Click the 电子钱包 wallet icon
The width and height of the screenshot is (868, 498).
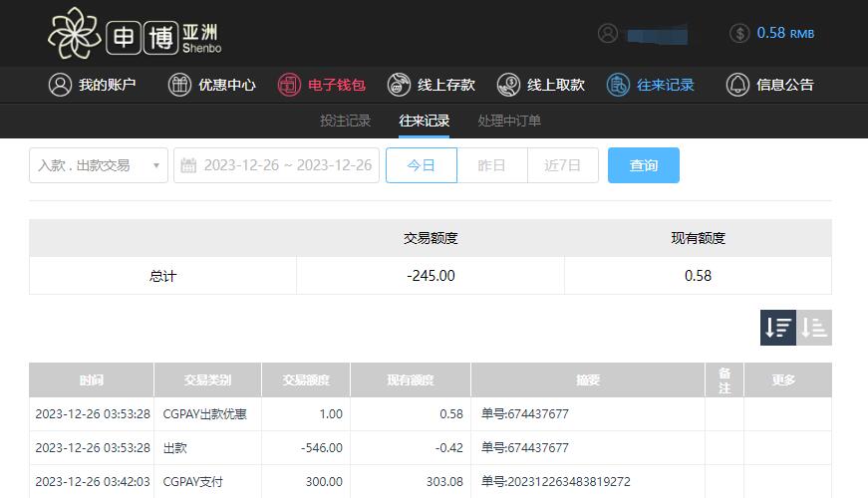point(289,85)
